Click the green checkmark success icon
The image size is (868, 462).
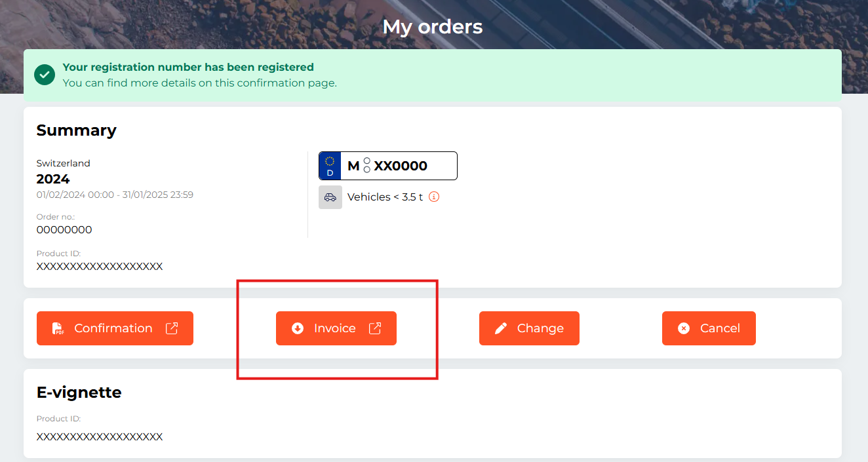(x=44, y=75)
